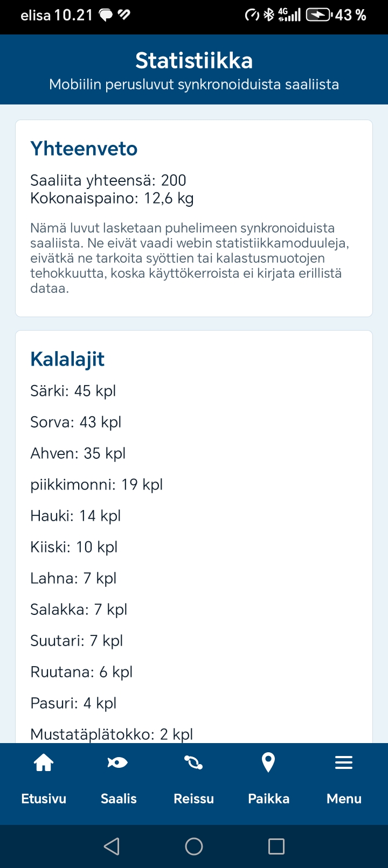This screenshot has height=868, width=388.
Task: Tap the Statistiikka page title
Action: 194,60
